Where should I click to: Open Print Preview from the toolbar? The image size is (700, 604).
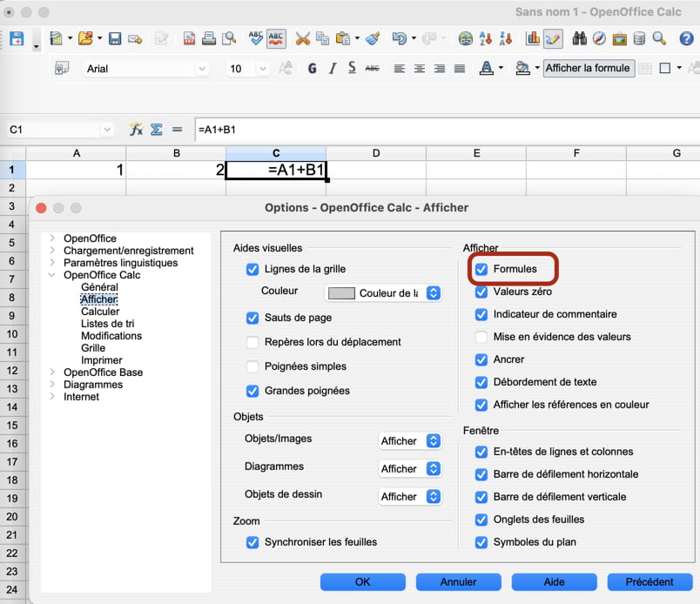pyautogui.click(x=229, y=39)
